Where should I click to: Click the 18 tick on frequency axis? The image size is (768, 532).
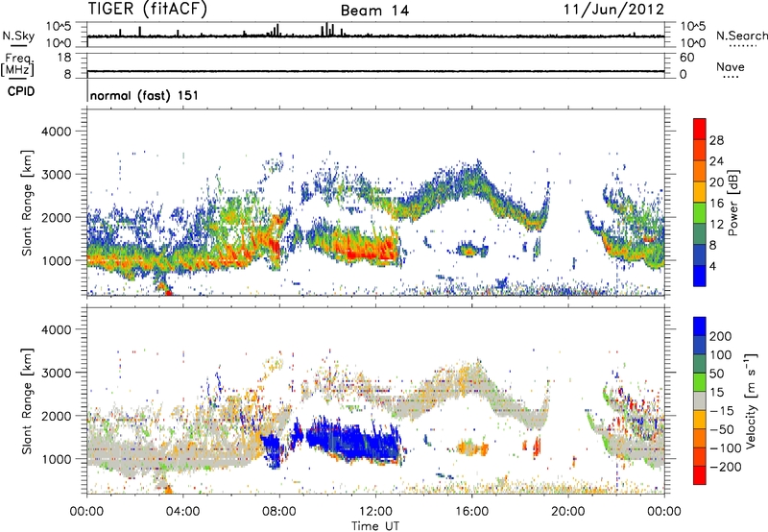64,58
